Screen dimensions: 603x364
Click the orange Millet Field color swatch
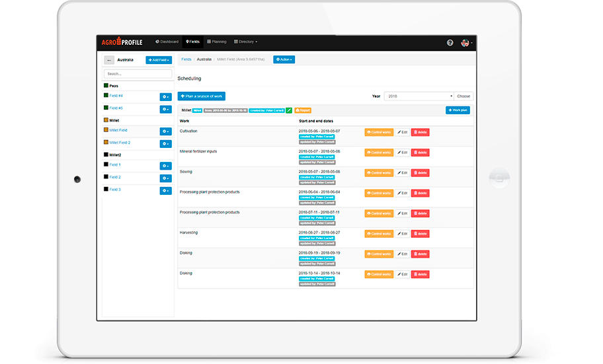coord(106,130)
